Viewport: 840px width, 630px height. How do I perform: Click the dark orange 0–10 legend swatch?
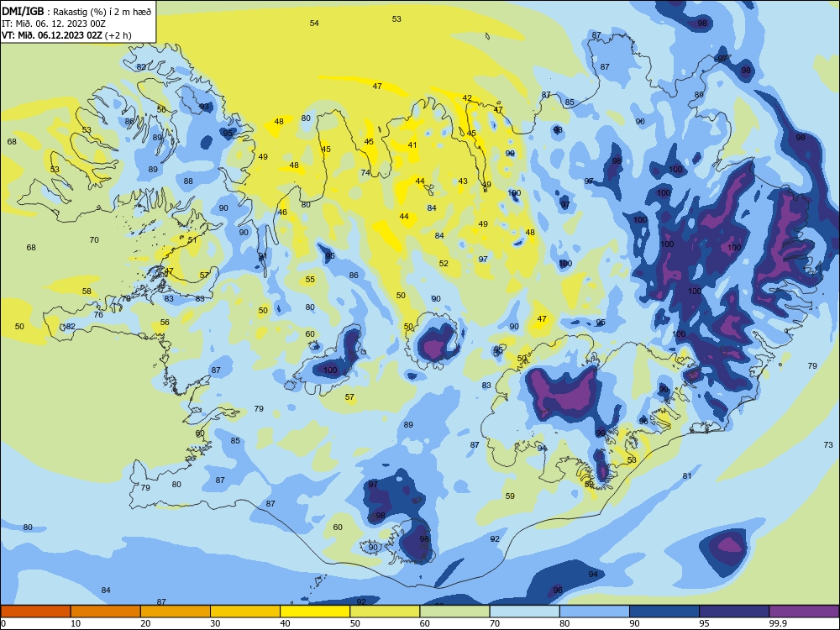coord(35,612)
